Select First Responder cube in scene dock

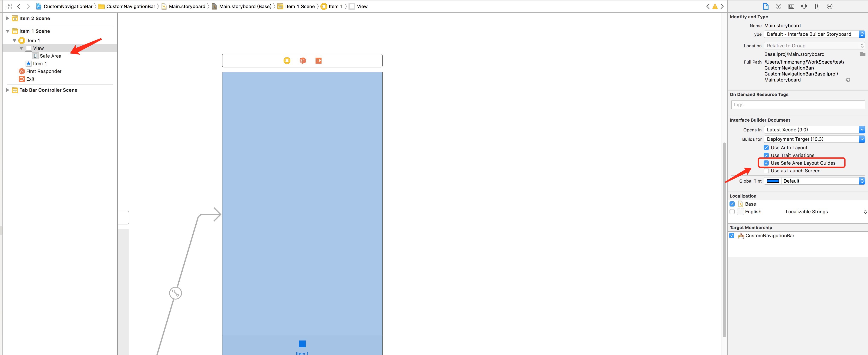pyautogui.click(x=303, y=60)
